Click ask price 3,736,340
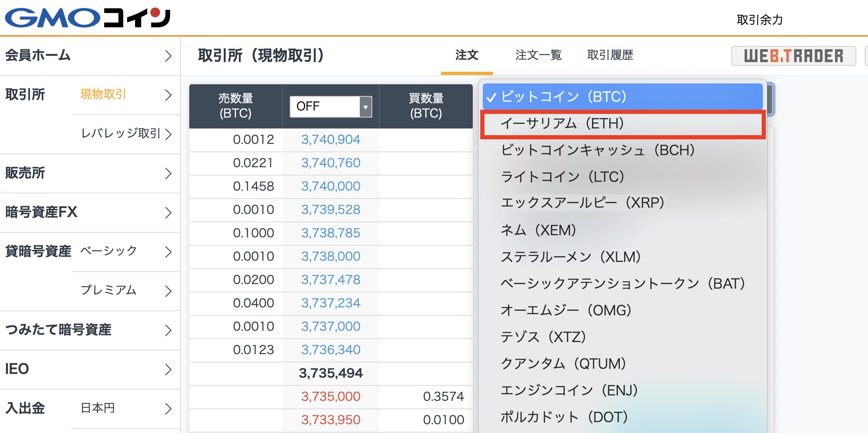 pos(331,350)
